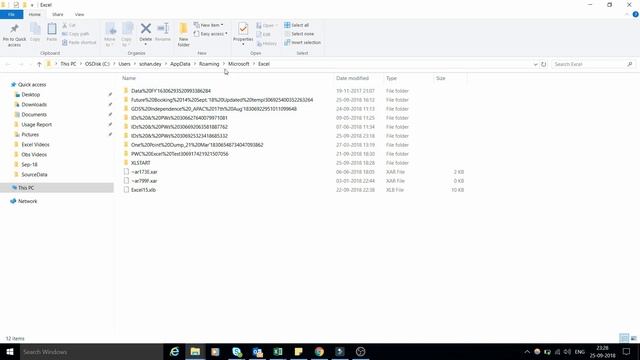
Task: Click Copy path command
Action: pyautogui.click(x=76, y=34)
